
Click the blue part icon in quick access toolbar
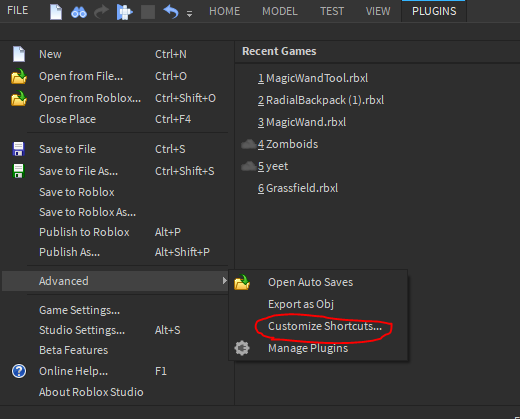(x=125, y=12)
